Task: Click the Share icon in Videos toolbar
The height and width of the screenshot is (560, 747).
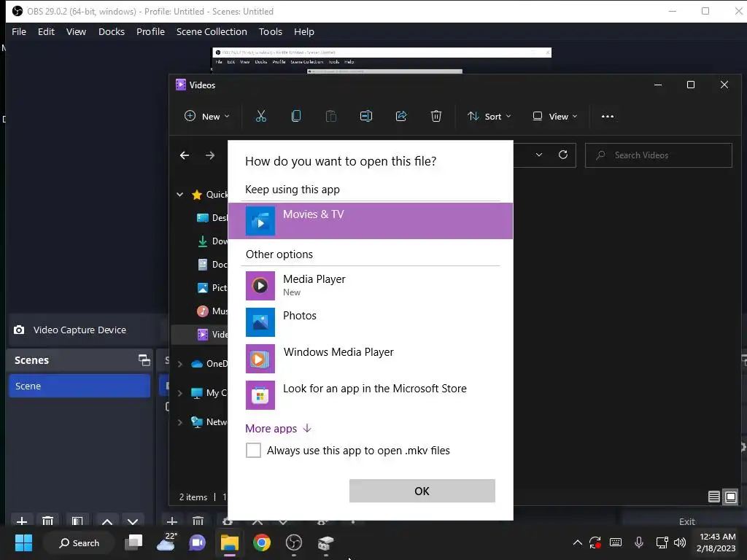Action: click(x=401, y=116)
